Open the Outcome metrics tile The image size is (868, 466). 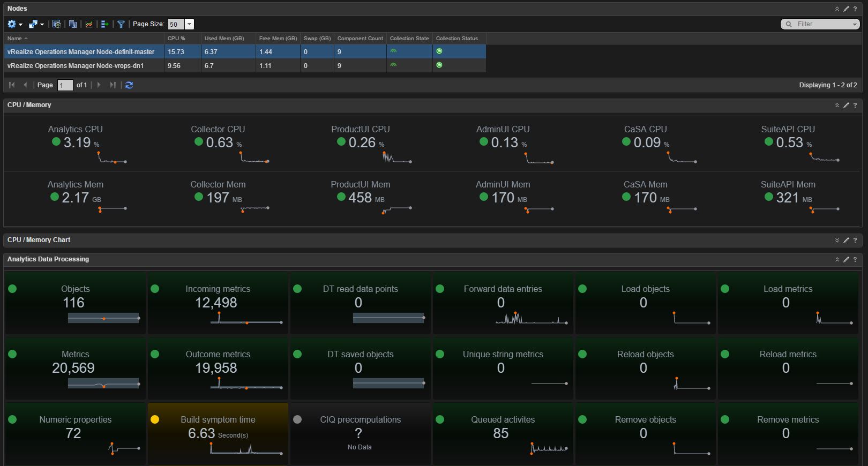218,369
